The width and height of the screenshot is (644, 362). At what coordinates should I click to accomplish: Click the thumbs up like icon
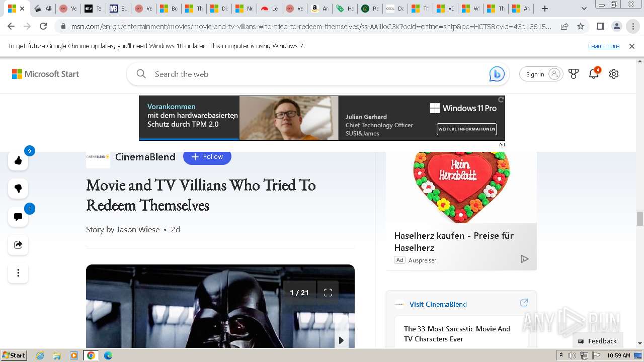tap(18, 160)
